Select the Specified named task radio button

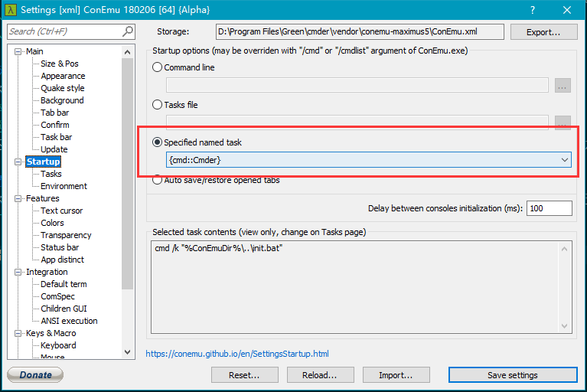[x=157, y=142]
